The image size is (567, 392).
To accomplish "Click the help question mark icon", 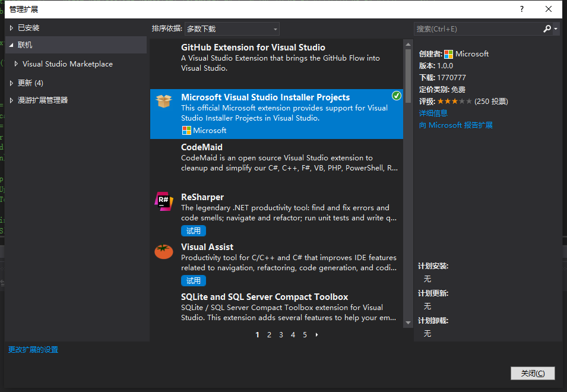I will pos(522,9).
